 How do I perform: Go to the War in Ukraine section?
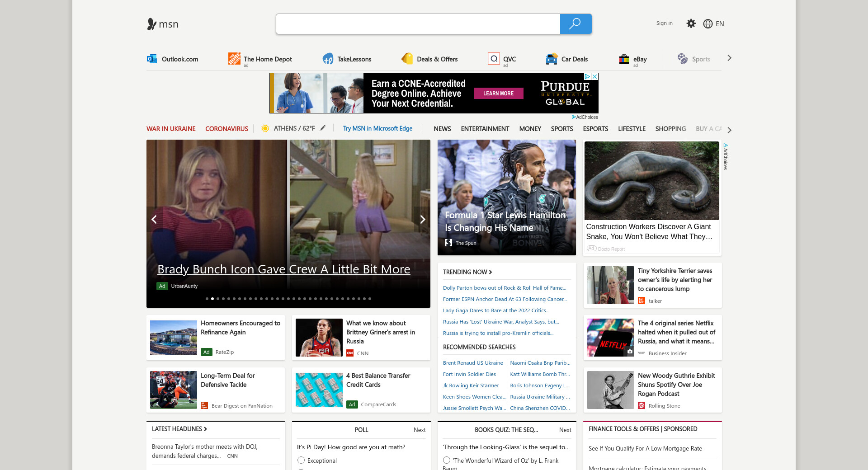coord(171,129)
